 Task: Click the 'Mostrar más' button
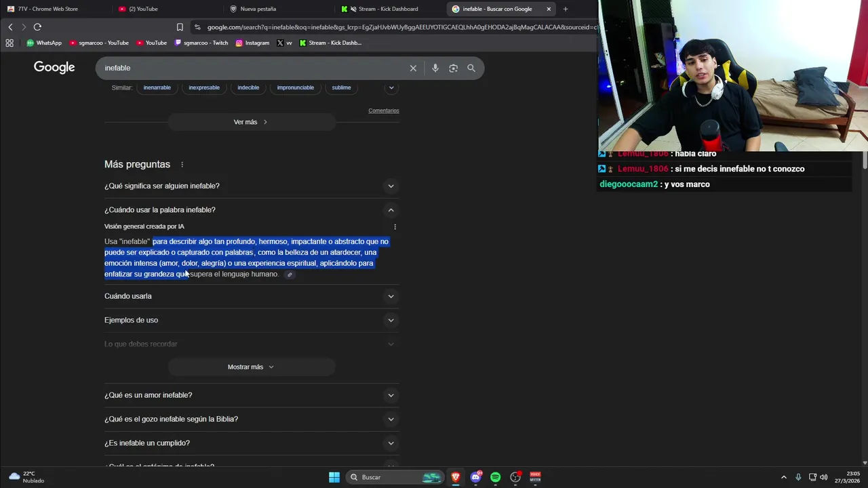pos(252,367)
